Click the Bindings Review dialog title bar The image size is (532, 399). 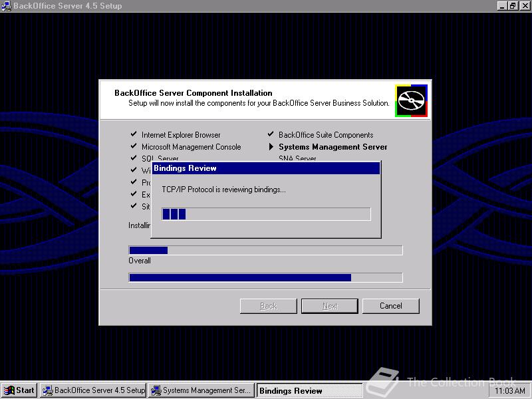pos(265,168)
